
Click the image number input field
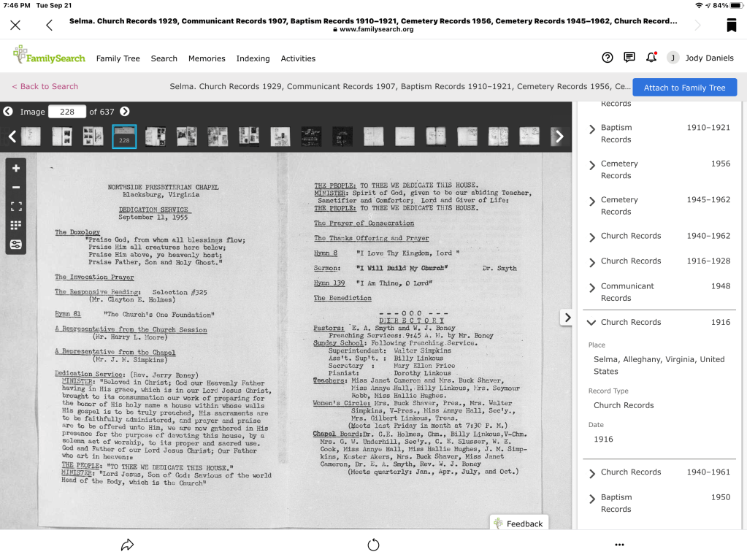66,112
